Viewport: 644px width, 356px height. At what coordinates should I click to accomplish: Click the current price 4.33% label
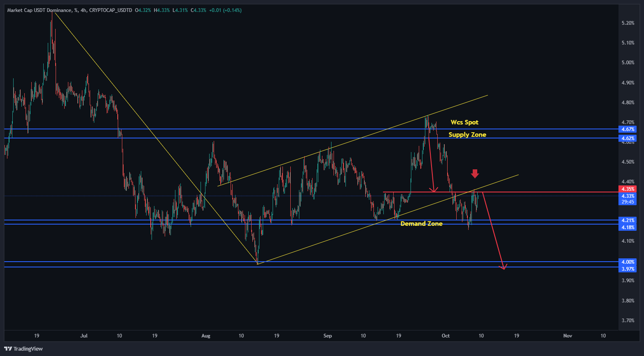click(x=627, y=196)
